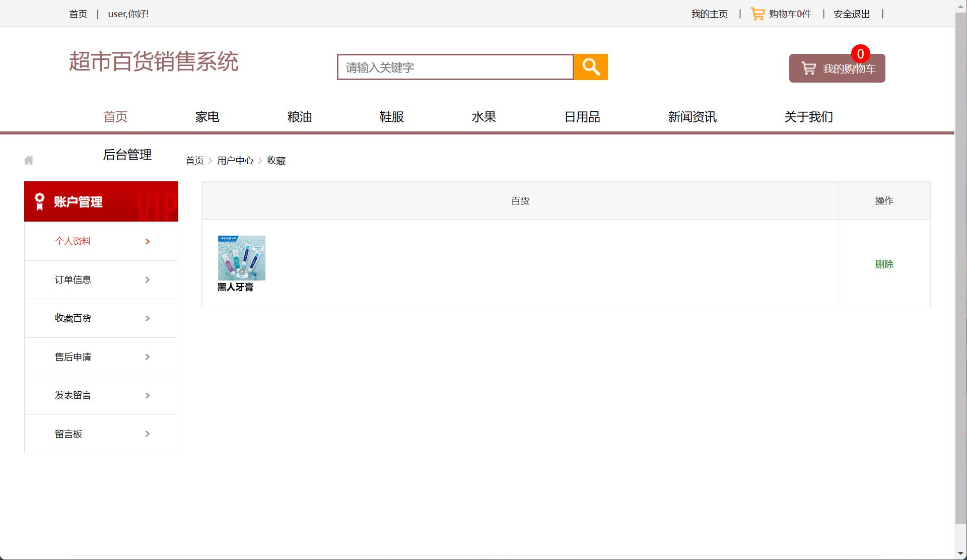Click the 我的购物车 cart icon button
Viewport: 967px width, 560px height.
(809, 67)
